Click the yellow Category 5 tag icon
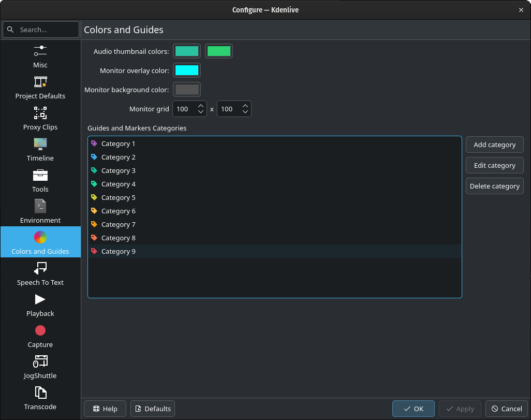 point(94,197)
